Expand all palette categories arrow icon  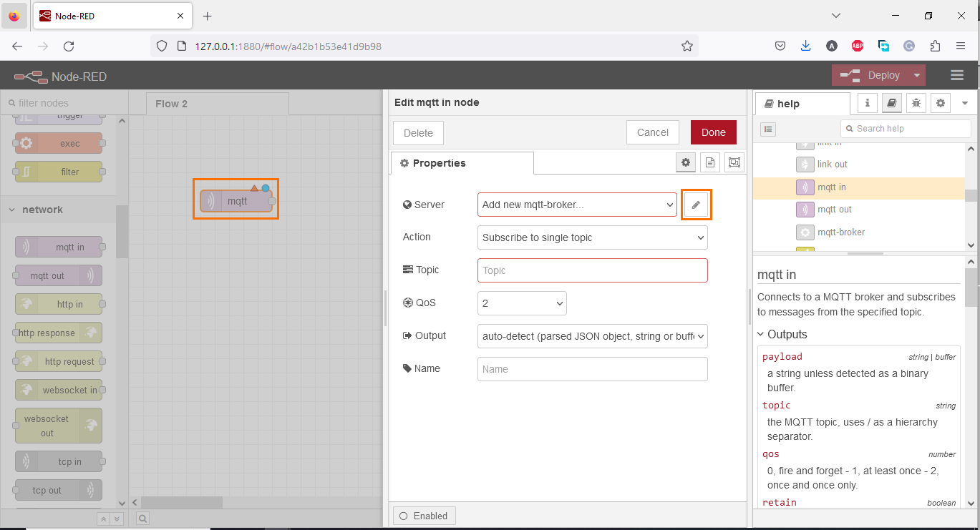click(117, 519)
